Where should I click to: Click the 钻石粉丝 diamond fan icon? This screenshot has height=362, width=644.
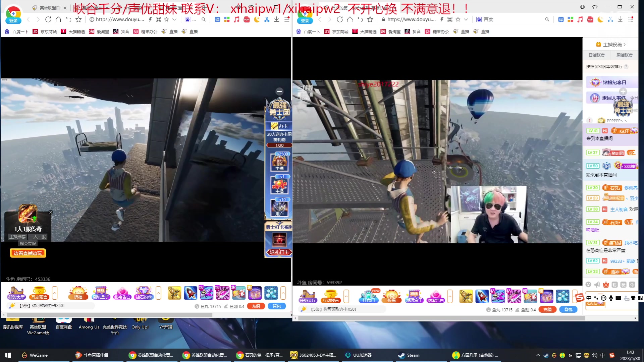(x=144, y=293)
